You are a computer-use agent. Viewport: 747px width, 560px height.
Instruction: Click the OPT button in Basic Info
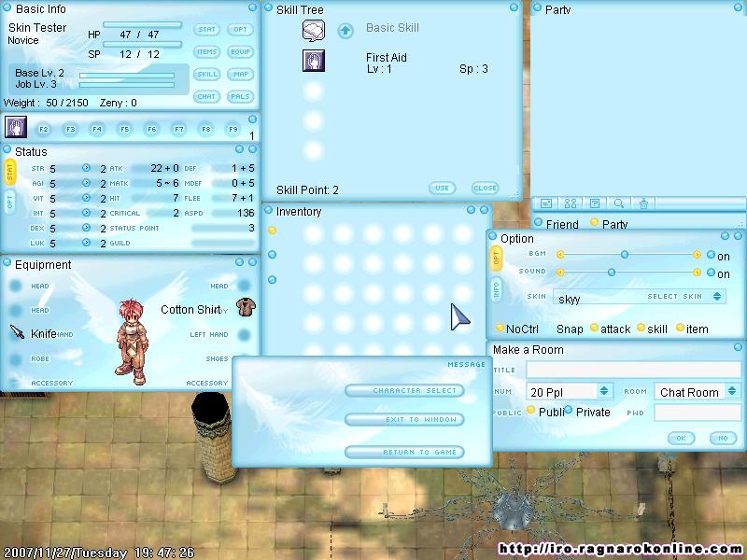tap(240, 30)
